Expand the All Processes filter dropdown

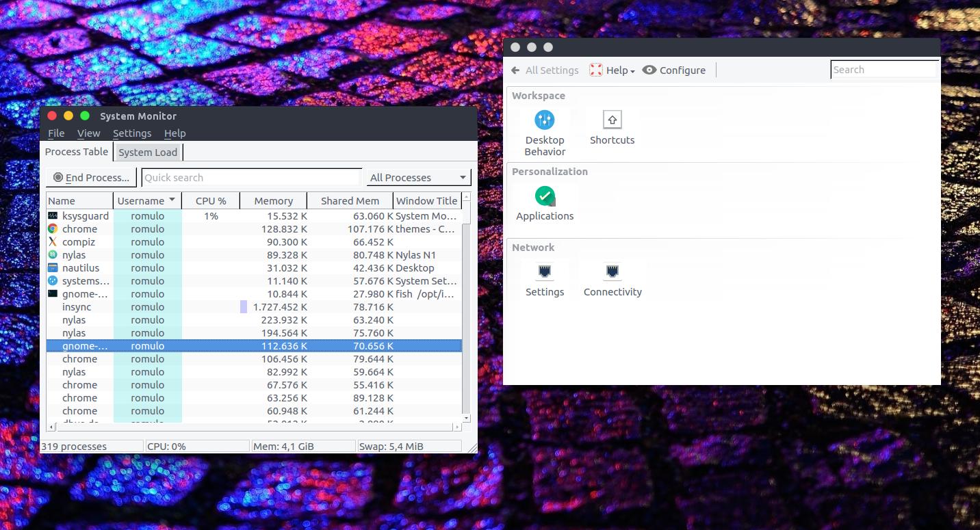418,178
